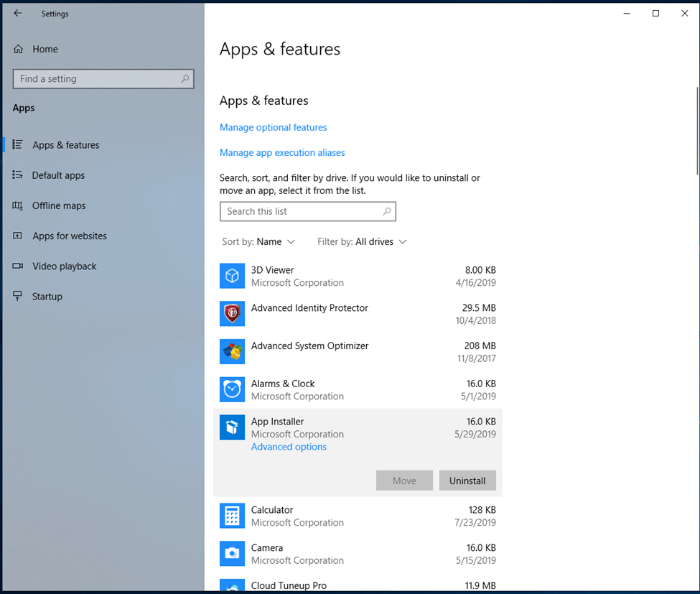Click the 29.5 MB size value

tap(479, 307)
